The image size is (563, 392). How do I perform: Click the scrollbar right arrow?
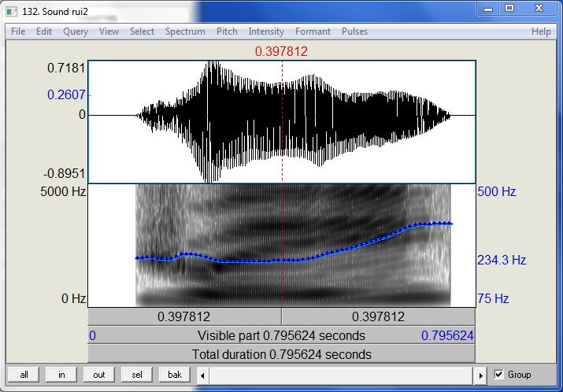(x=481, y=375)
